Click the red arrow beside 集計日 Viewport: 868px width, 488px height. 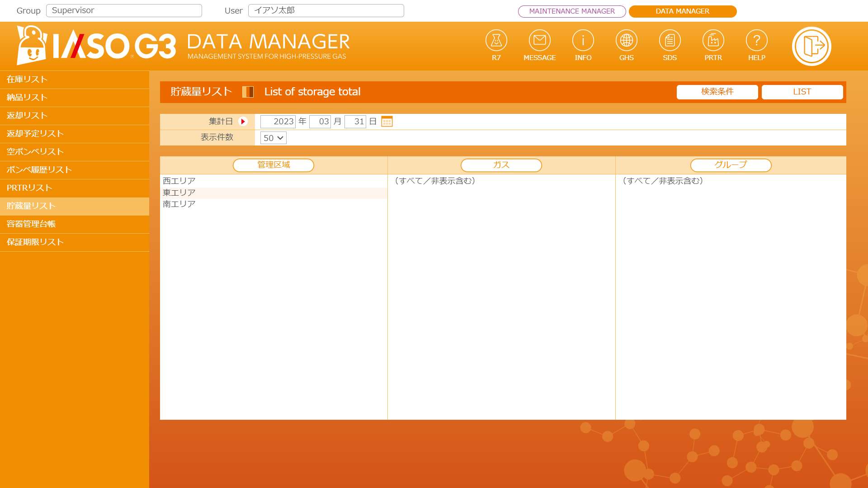[243, 122]
